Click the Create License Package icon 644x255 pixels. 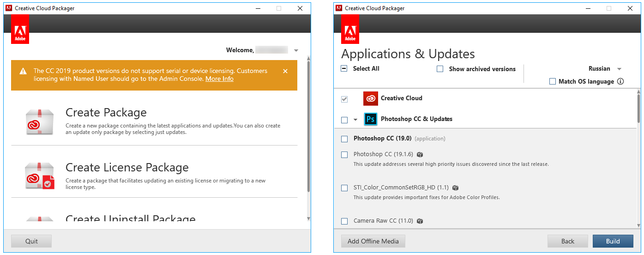pyautogui.click(x=39, y=176)
